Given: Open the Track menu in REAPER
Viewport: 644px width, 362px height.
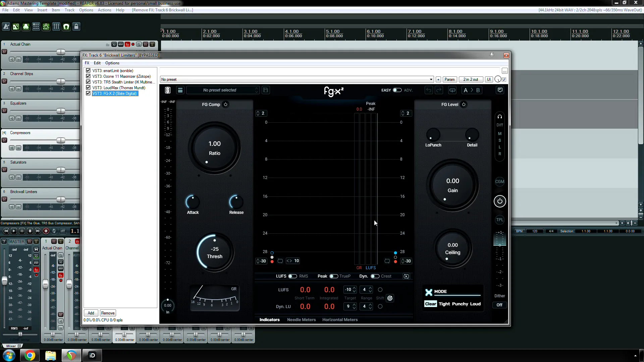Looking at the screenshot, I should (x=69, y=10).
